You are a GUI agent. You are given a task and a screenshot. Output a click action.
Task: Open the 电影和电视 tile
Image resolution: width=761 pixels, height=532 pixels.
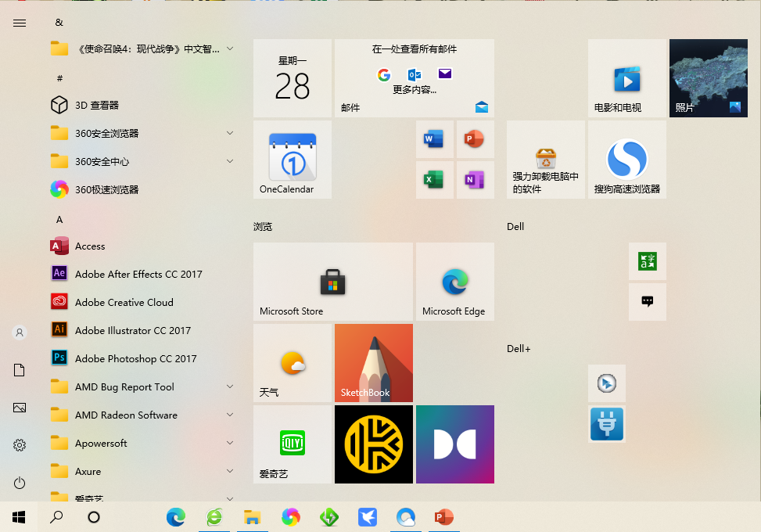627,78
